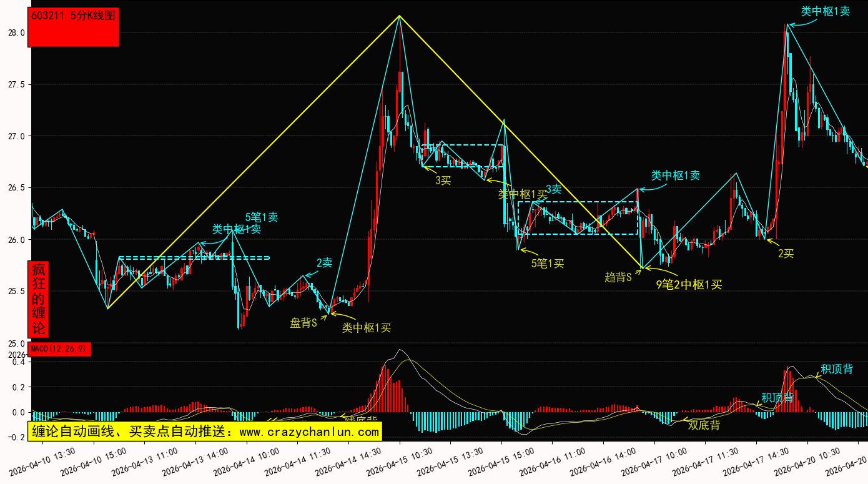Select the 双底背 MACD annotation
The height and width of the screenshot is (484, 868).
[x=704, y=425]
